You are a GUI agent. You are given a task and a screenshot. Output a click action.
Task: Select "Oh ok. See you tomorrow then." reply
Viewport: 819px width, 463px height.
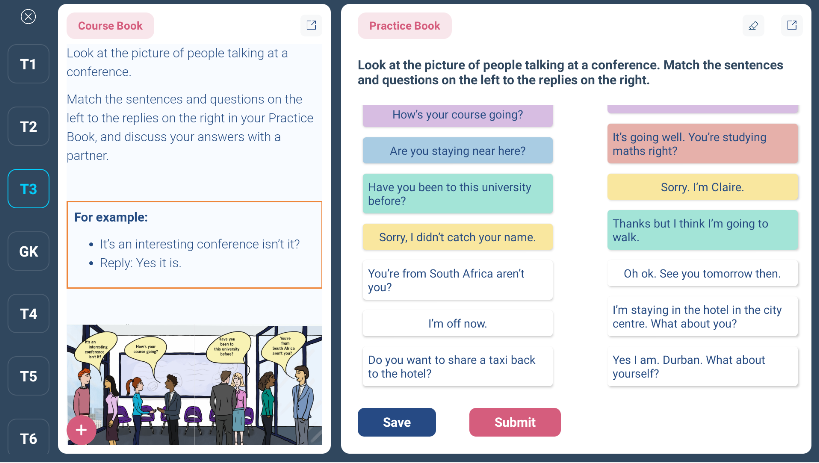click(x=703, y=273)
